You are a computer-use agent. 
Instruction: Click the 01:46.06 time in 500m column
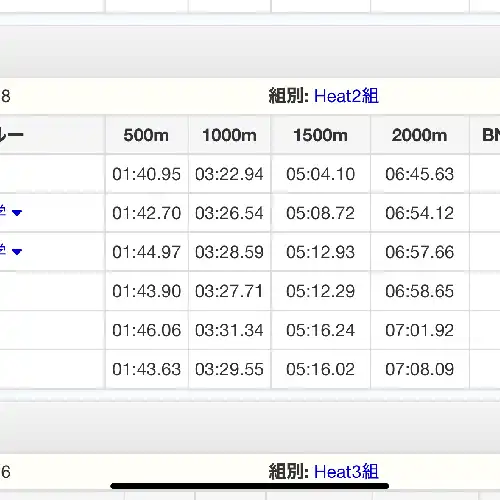(x=146, y=330)
